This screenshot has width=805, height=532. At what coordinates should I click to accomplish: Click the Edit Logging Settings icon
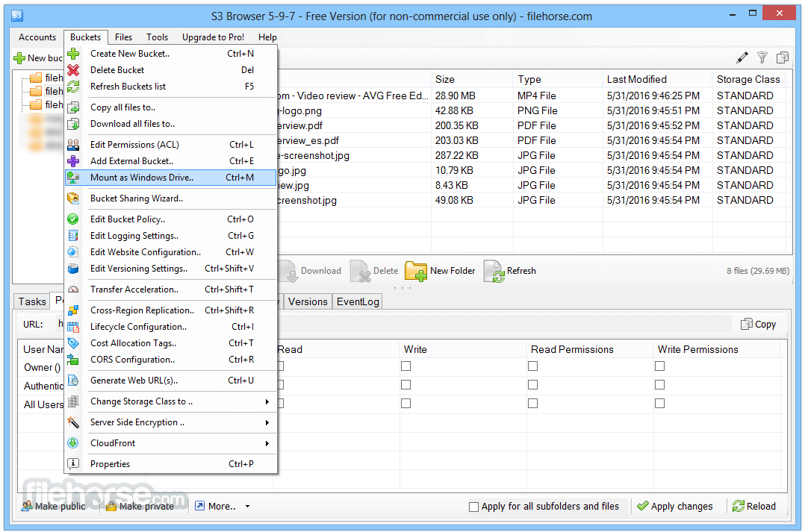pos(73,236)
